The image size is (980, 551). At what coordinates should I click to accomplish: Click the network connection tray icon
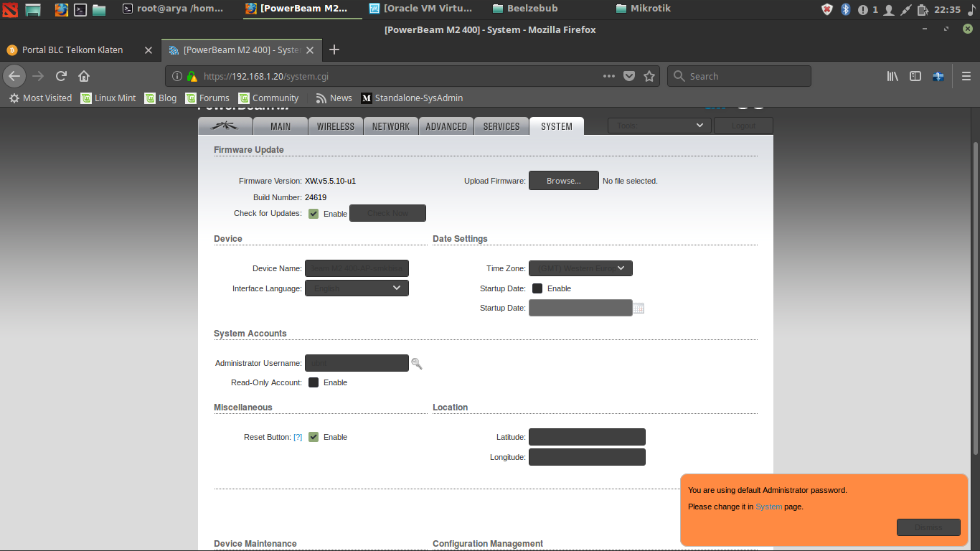tap(906, 9)
